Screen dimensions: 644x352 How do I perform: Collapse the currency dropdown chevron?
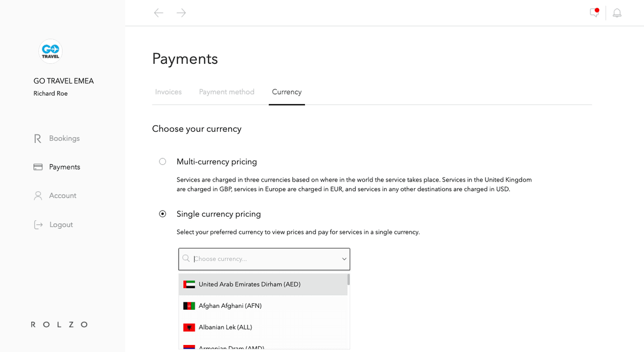coord(344,259)
